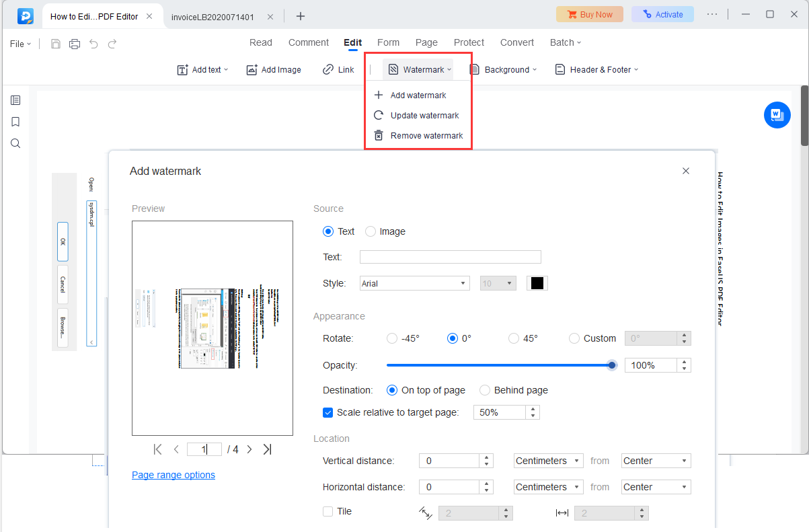
Task: Click the watermark Text input field
Action: tap(451, 257)
